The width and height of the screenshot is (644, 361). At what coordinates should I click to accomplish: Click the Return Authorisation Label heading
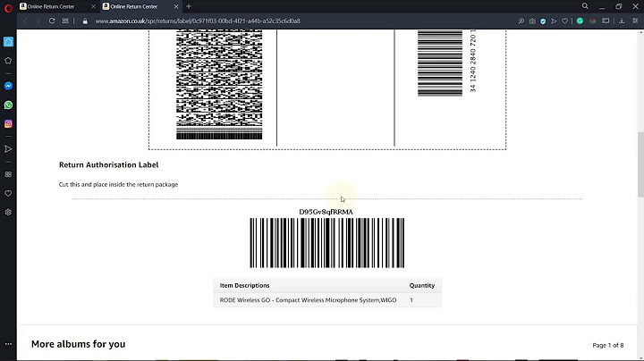click(108, 165)
